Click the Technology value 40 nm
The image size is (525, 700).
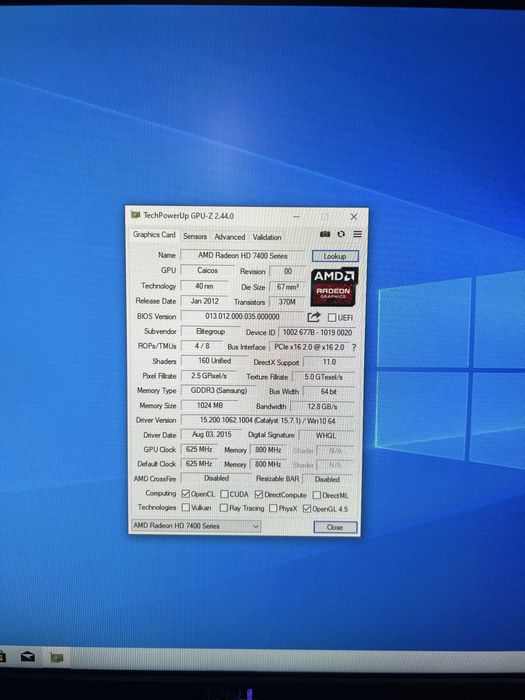(x=204, y=286)
